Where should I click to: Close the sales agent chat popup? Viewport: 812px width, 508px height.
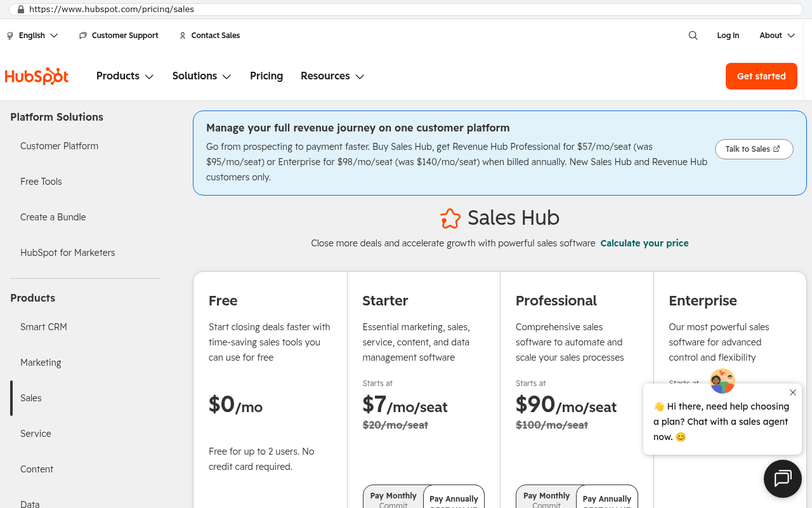[793, 392]
